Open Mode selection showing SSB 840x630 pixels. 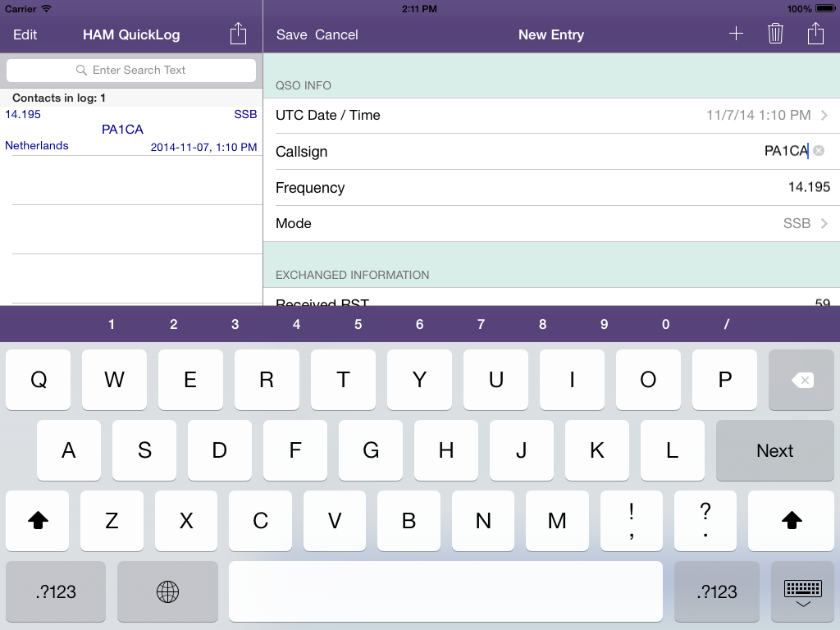tap(552, 223)
